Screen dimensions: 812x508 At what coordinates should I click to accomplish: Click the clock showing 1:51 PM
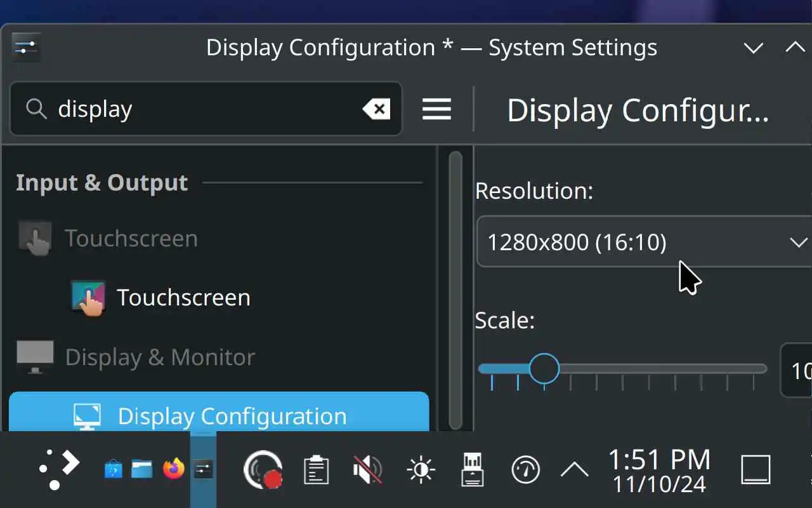[659, 471]
